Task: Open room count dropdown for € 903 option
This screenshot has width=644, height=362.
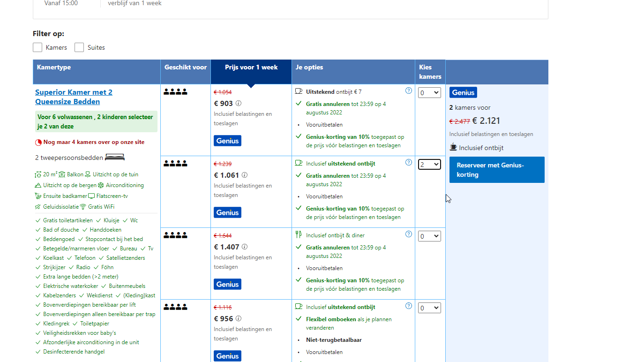Action: [x=429, y=93]
